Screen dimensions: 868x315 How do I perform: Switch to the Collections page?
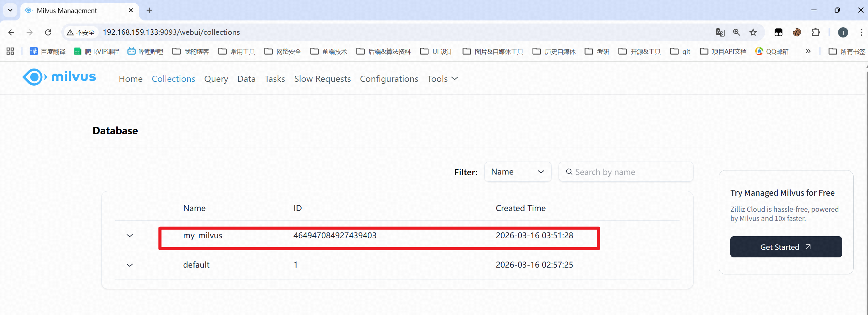tap(173, 79)
